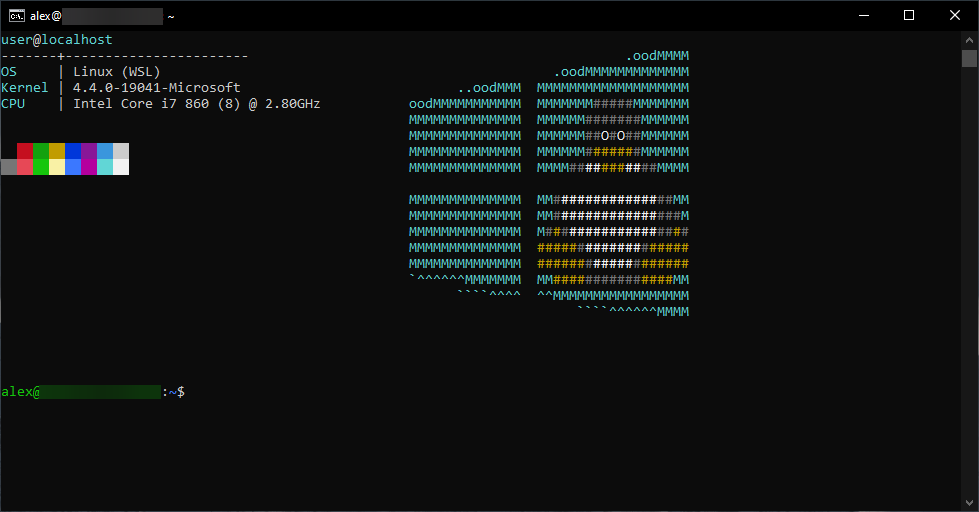Click the dark gray color block in bottom row

click(9, 167)
